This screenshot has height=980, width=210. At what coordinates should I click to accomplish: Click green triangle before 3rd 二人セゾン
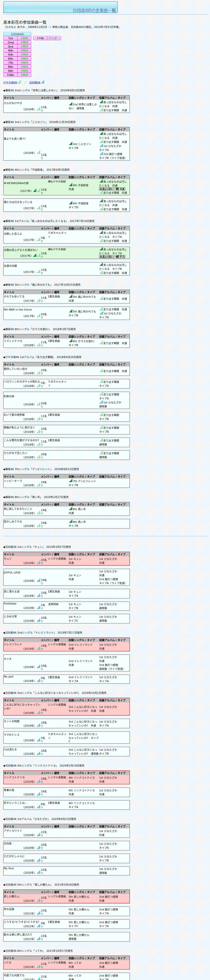coord(70,144)
